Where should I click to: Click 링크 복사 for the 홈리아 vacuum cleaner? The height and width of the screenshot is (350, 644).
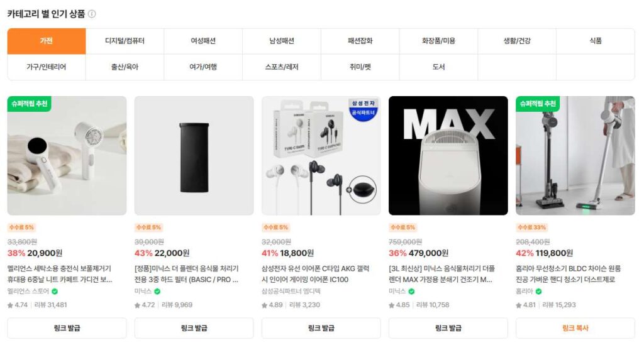(575, 328)
